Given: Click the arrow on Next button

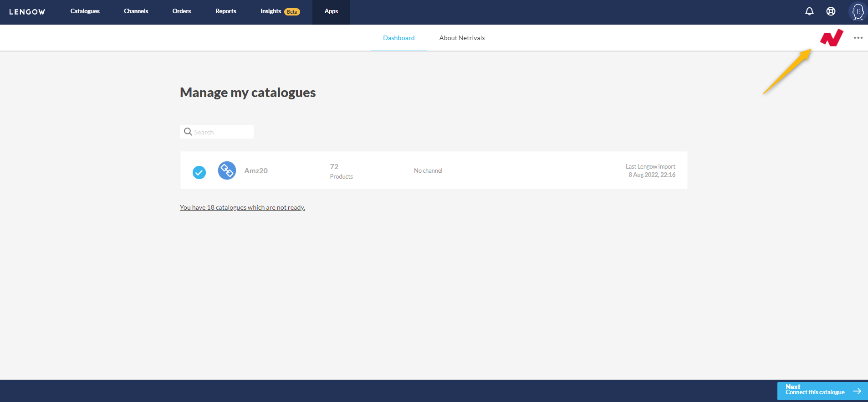Looking at the screenshot, I should click(857, 391).
